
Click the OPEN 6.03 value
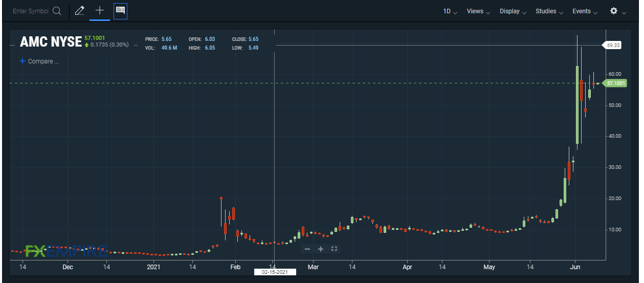[x=210, y=39]
